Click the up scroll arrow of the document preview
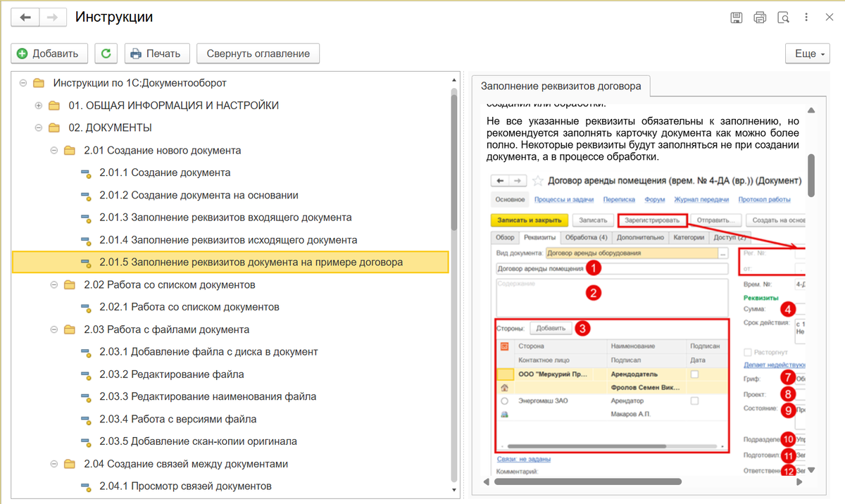 point(812,111)
